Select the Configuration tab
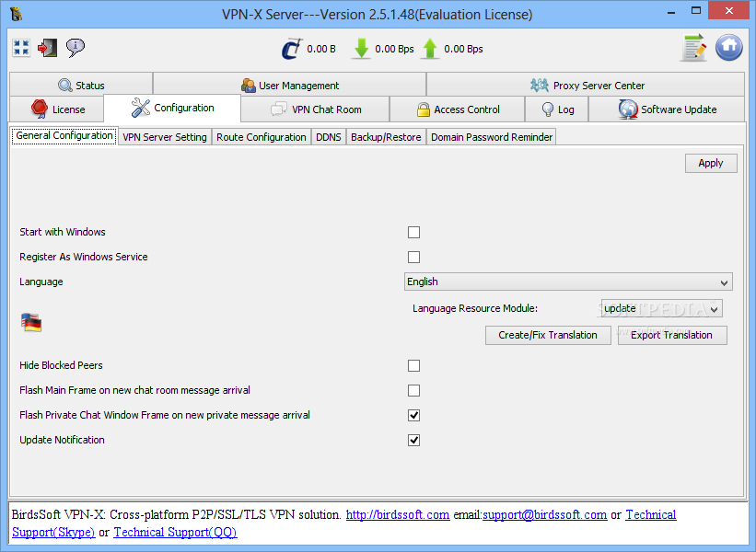This screenshot has width=756, height=552. coord(172,108)
